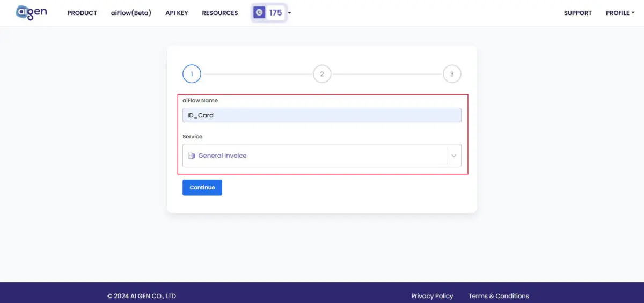The height and width of the screenshot is (303, 644).
Task: Click the General Invoice selection text
Action: pyautogui.click(x=223, y=156)
